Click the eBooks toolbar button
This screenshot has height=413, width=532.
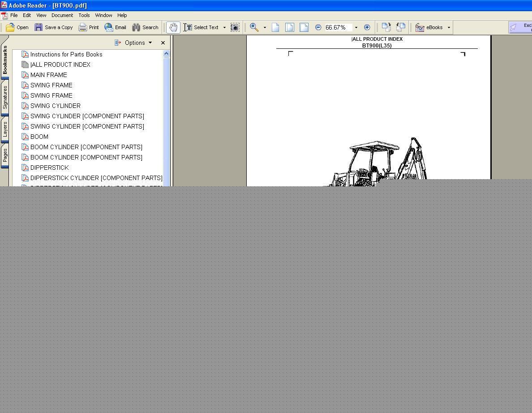(429, 27)
